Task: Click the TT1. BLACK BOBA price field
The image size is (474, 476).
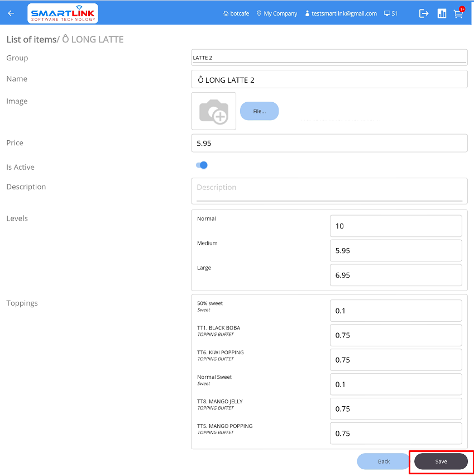Action: pyautogui.click(x=396, y=335)
